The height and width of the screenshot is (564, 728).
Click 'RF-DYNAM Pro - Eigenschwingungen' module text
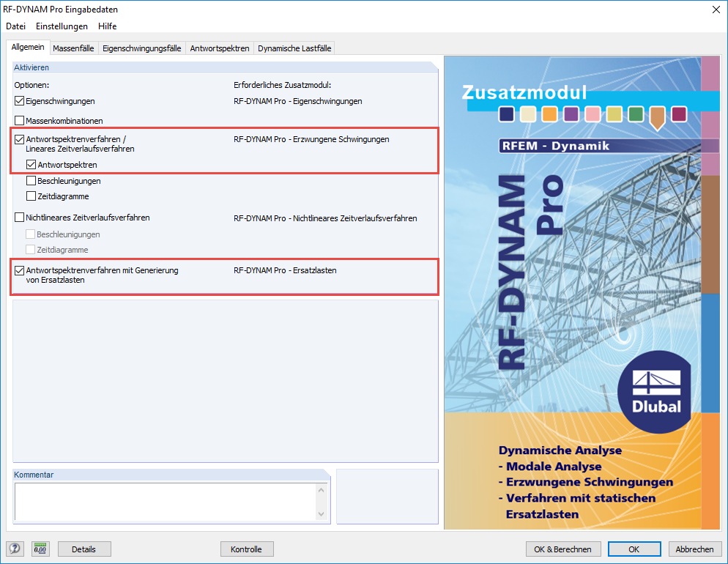click(x=297, y=101)
